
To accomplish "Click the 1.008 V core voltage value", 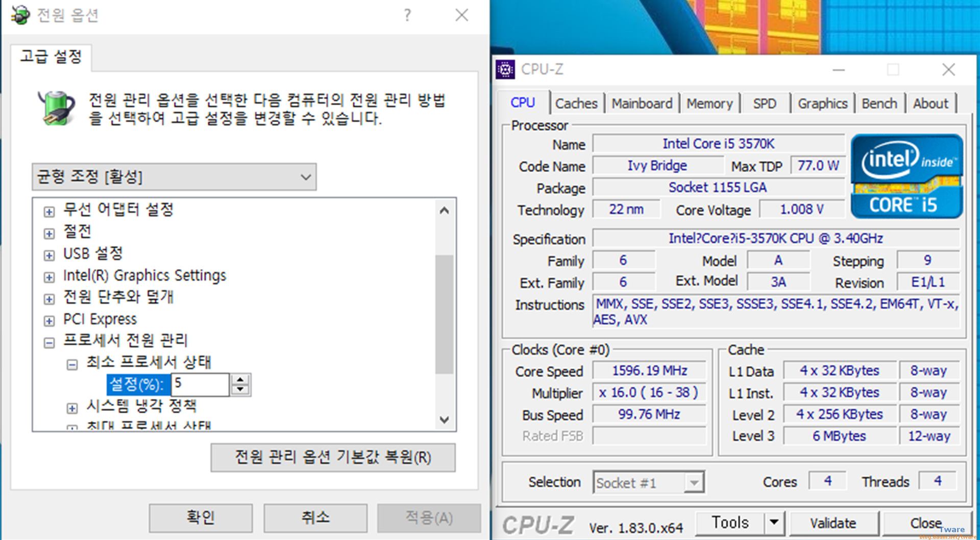I will pos(802,209).
